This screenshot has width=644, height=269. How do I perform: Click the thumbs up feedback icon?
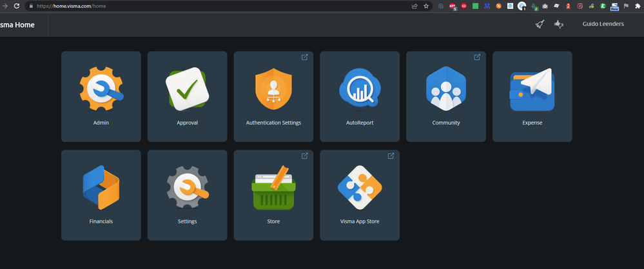coord(558,25)
